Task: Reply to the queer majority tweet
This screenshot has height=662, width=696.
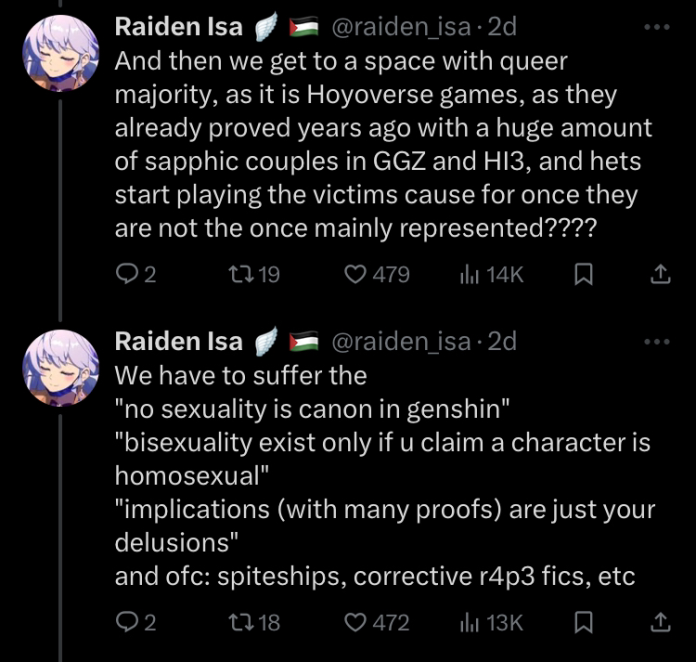Action: point(126,274)
